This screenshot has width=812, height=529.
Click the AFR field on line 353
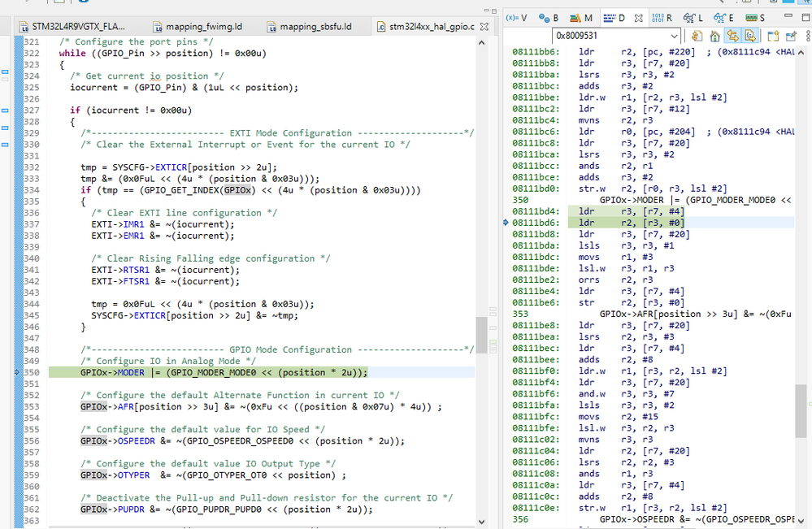(x=126, y=406)
